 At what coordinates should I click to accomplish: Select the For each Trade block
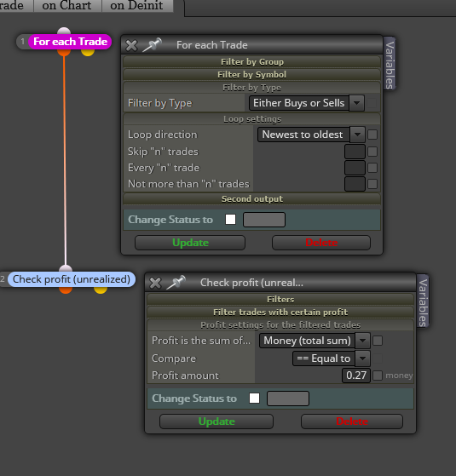[70, 42]
